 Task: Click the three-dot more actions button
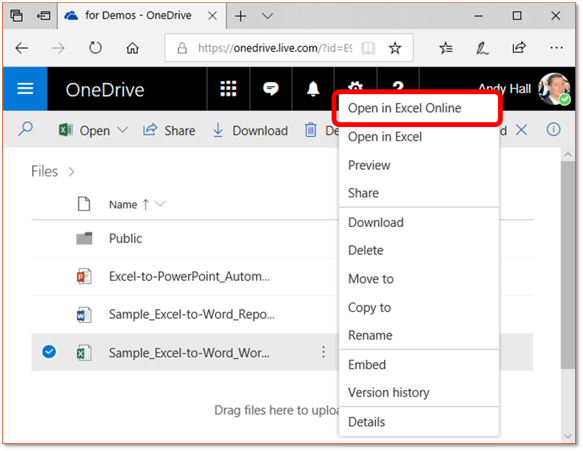click(323, 352)
